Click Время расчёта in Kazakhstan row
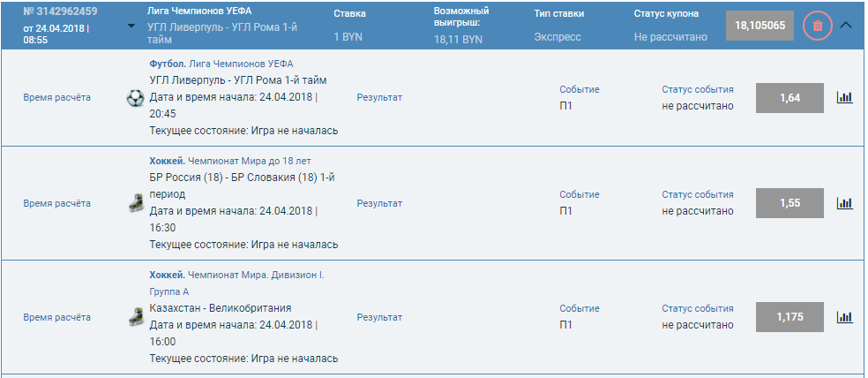 click(x=57, y=318)
